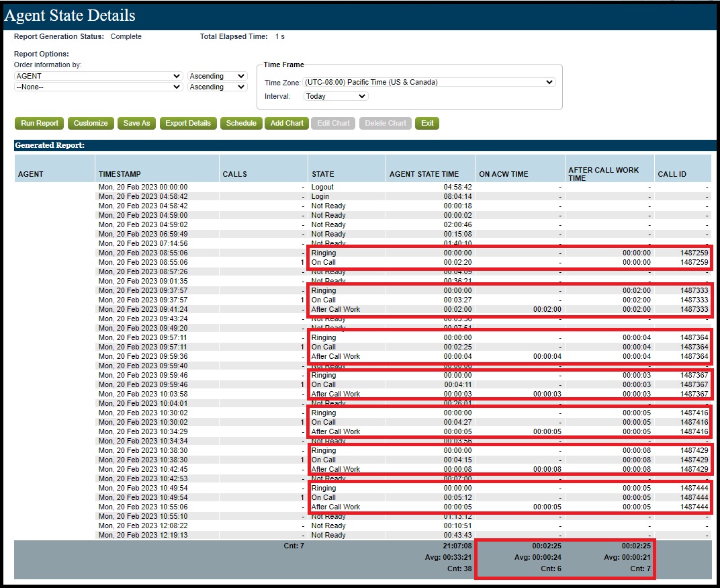Click the Save As button
The image size is (720, 588).
tap(136, 123)
